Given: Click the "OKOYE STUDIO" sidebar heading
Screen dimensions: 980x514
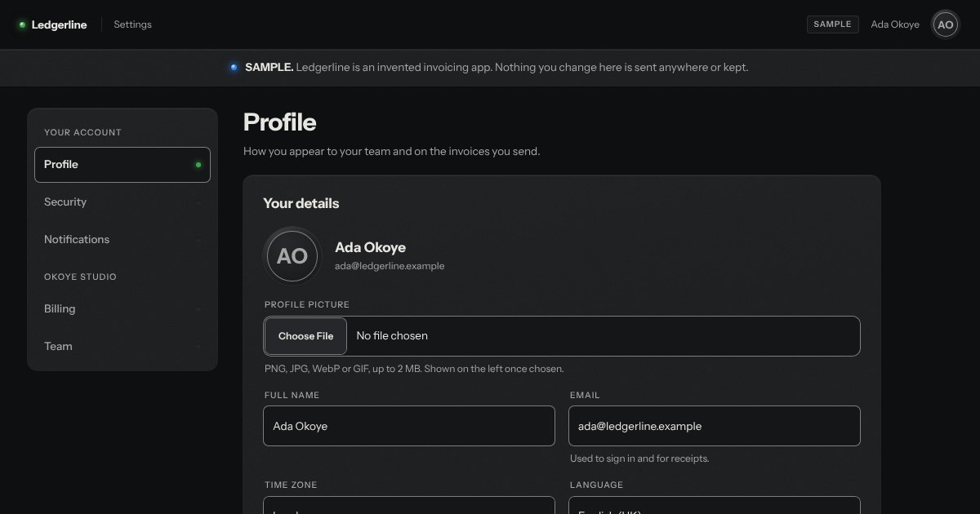Looking at the screenshot, I should (80, 277).
